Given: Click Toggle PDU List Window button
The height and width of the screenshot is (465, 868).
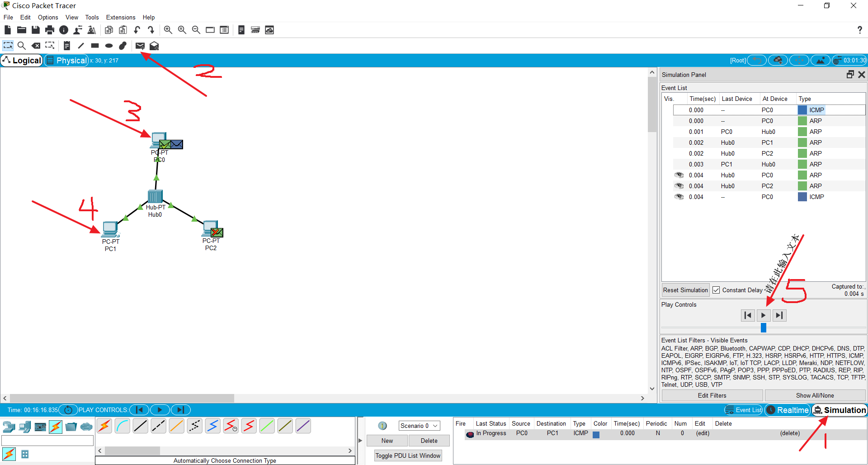Looking at the screenshot, I should coord(407,456).
